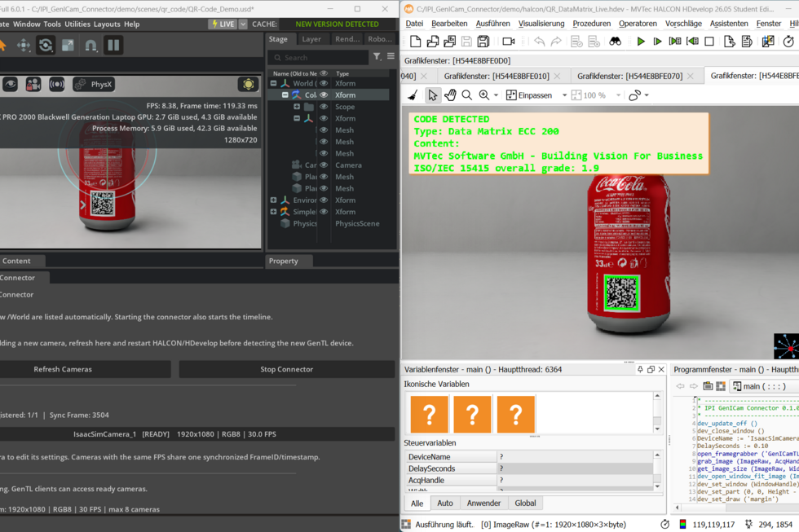This screenshot has width=799, height=532.
Task: Run the HDevelop program with green play
Action: tap(641, 42)
